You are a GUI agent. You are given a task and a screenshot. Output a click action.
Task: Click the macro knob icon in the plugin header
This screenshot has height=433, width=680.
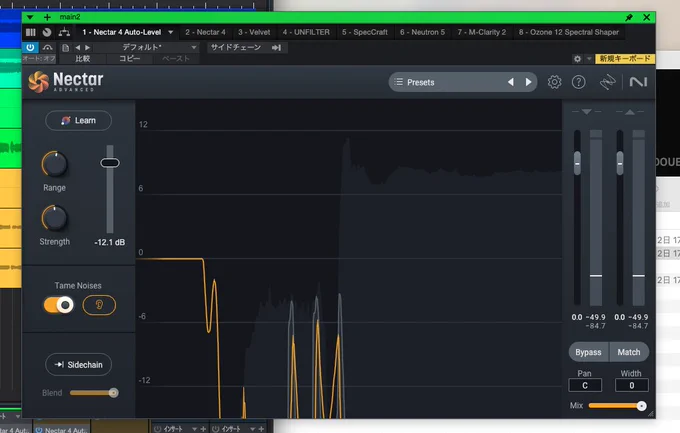[47, 32]
